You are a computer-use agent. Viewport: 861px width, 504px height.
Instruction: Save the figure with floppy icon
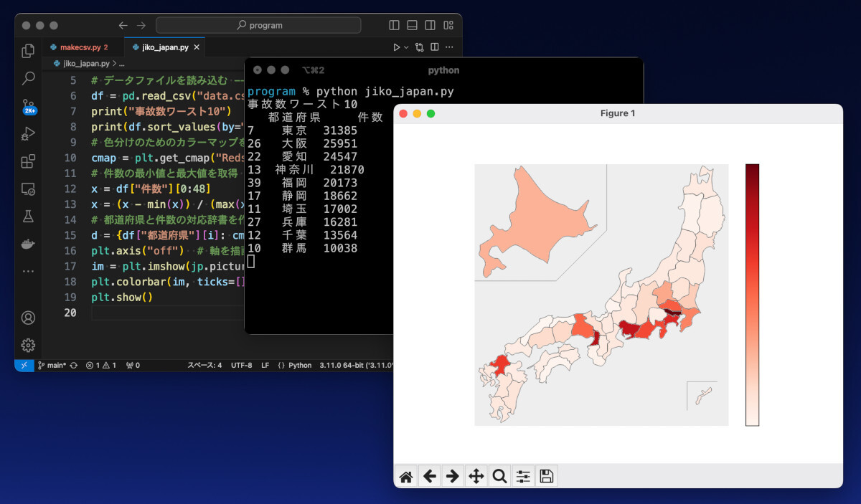coord(546,476)
